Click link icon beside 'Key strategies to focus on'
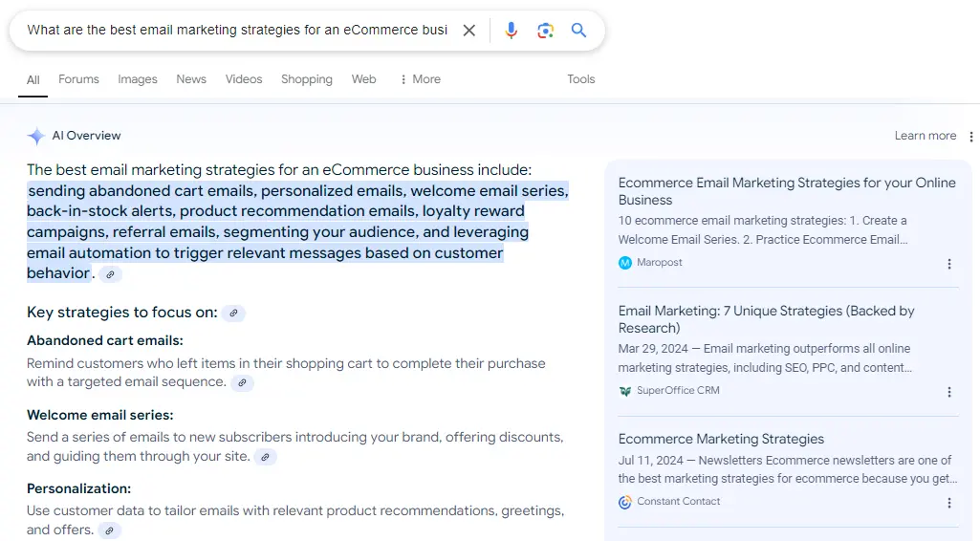The image size is (980, 541). coord(233,314)
